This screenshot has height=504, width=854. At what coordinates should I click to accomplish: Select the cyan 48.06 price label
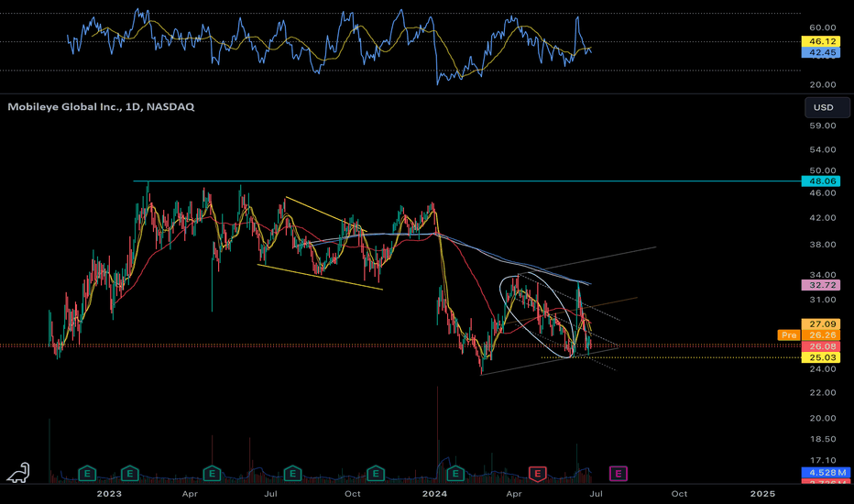click(821, 181)
